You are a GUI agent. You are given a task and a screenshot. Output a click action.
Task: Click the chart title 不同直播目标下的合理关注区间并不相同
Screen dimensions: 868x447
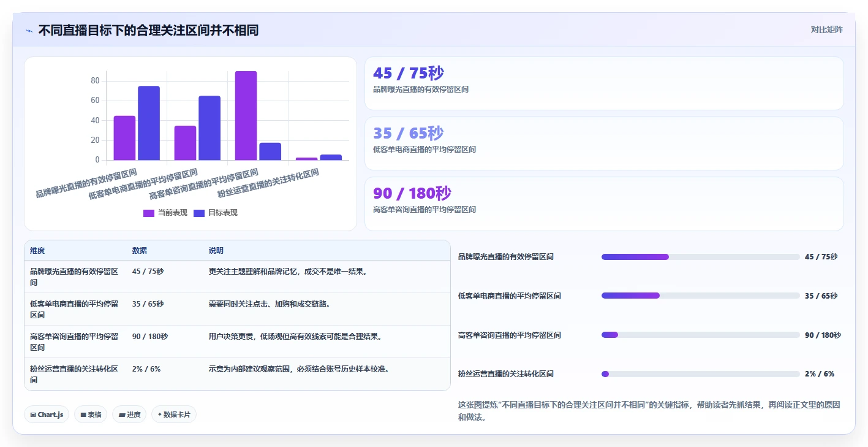click(x=148, y=30)
